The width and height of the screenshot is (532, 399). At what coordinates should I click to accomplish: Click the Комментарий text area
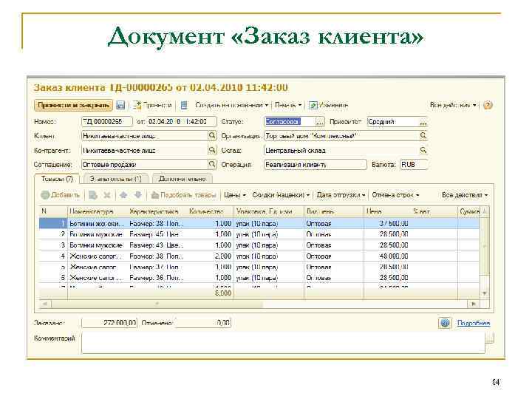(283, 343)
